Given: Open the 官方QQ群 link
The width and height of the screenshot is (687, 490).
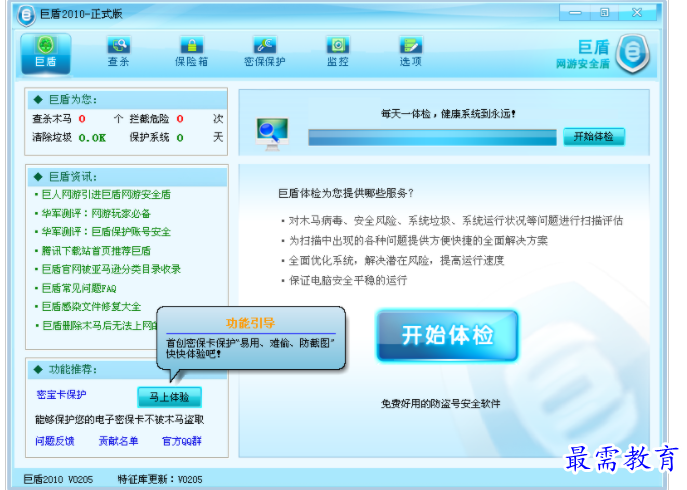Looking at the screenshot, I should tap(182, 441).
